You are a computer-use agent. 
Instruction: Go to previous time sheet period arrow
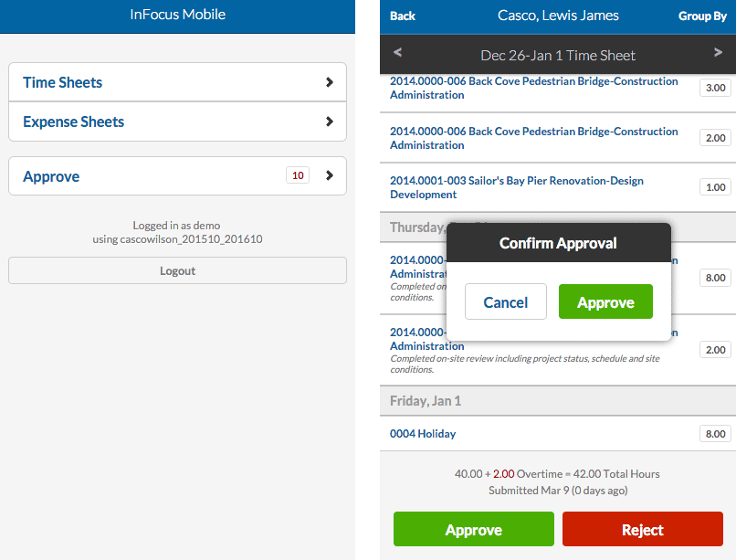397,52
